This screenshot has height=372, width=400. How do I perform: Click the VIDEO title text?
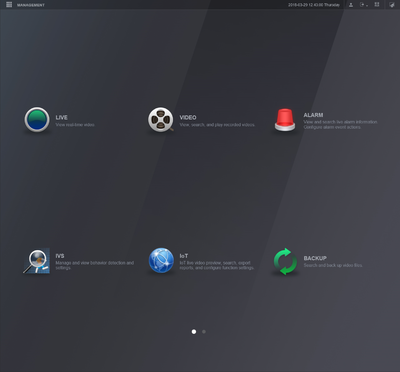coord(188,117)
